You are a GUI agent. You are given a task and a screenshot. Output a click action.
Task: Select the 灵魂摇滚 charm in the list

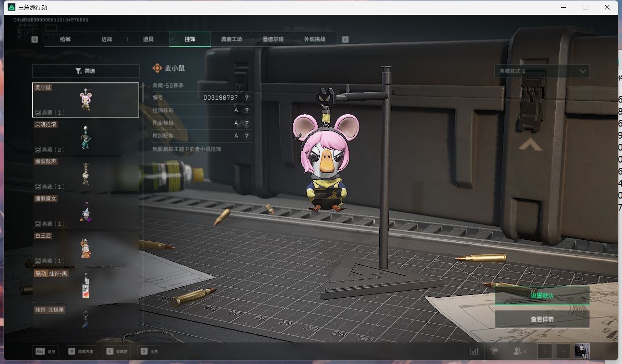pyautogui.click(x=85, y=137)
